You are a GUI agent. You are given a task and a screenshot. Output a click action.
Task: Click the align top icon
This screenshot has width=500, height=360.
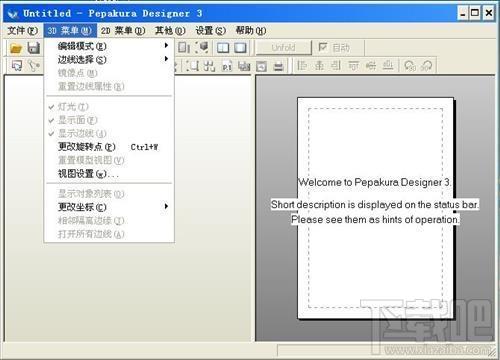(353, 65)
